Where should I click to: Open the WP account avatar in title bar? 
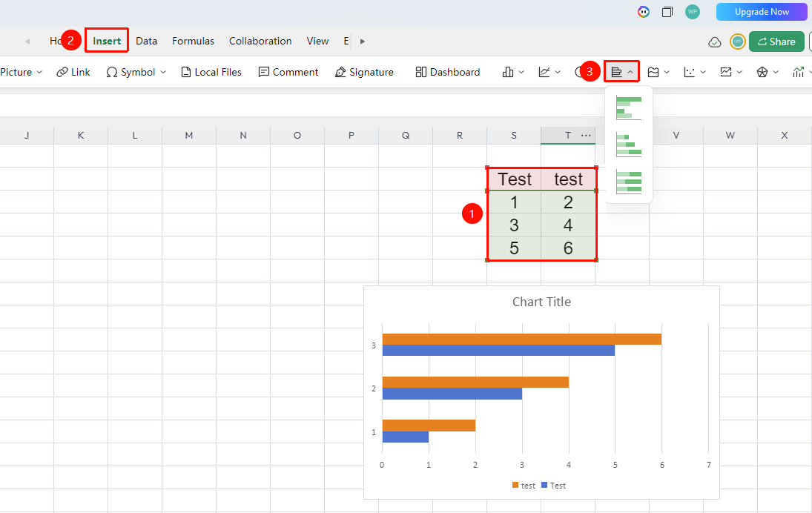coord(693,12)
